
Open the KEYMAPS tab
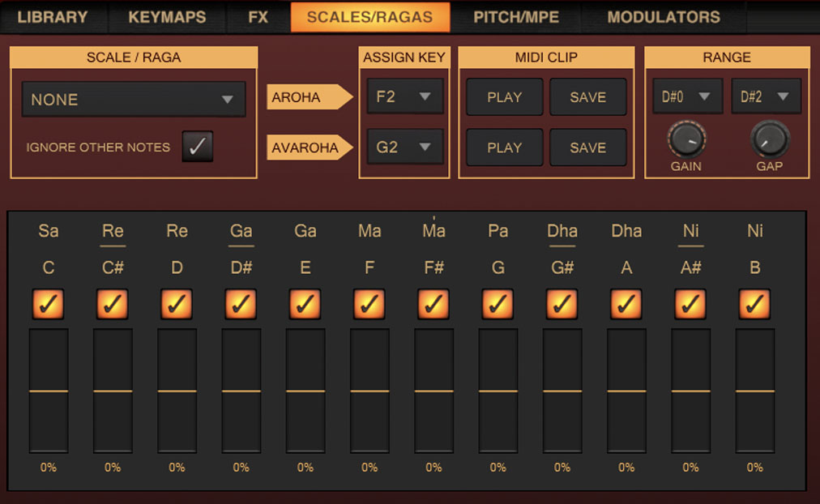tap(167, 17)
